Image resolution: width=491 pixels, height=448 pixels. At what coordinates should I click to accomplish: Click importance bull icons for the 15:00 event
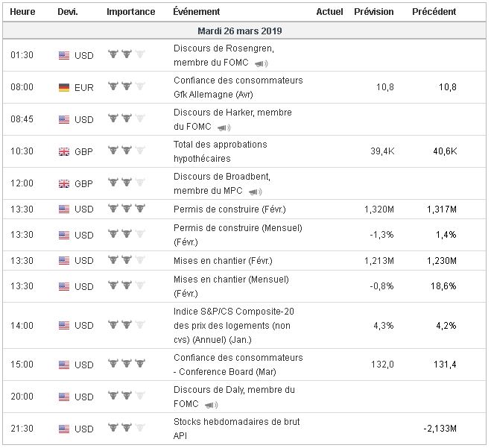click(x=125, y=364)
